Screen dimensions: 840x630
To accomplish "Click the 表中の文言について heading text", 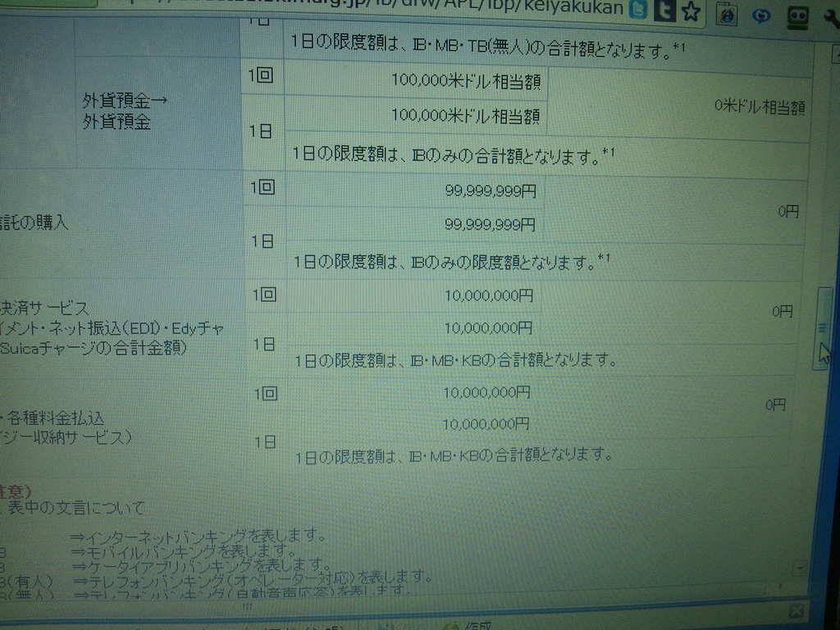I will coord(78,508).
